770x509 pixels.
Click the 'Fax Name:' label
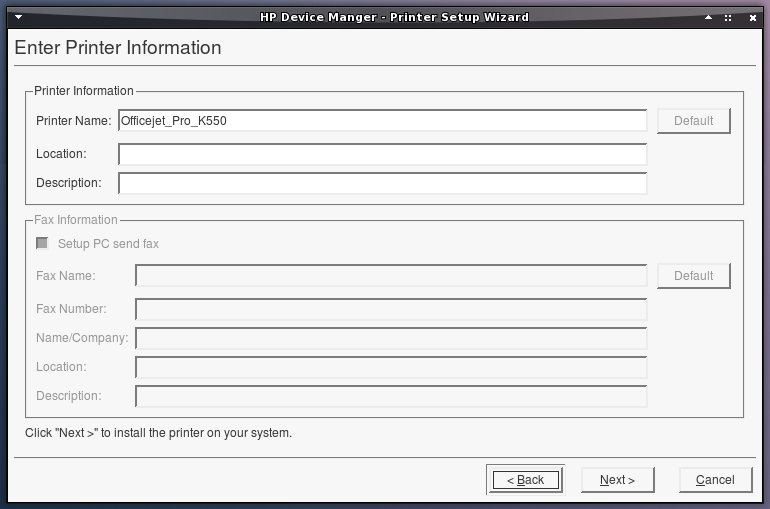66,276
